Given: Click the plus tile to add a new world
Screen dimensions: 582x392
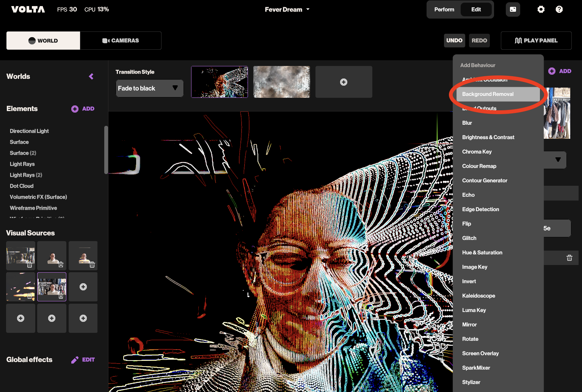Looking at the screenshot, I should (344, 82).
